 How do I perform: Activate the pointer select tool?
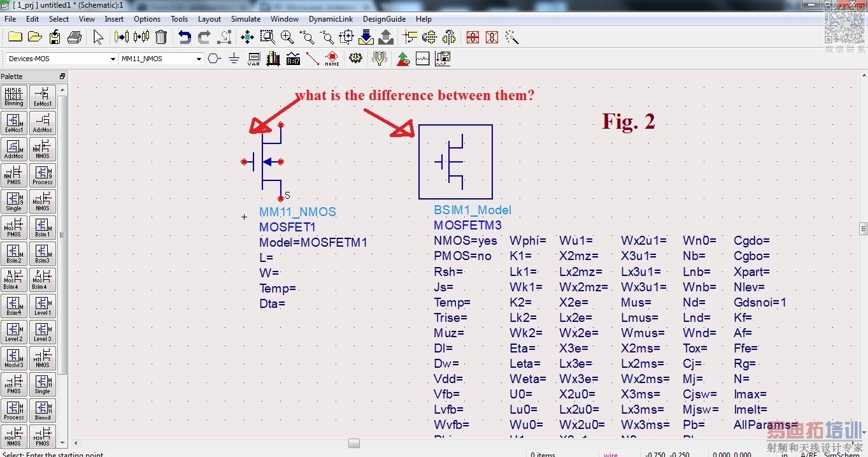click(x=98, y=38)
